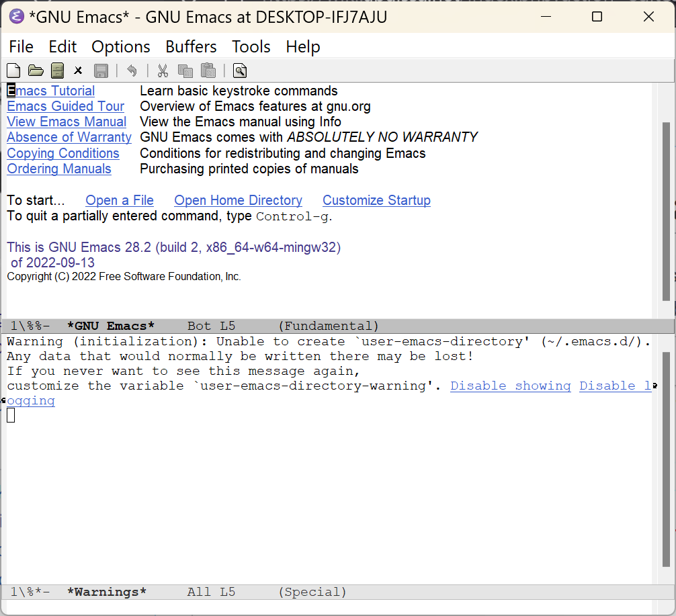
Task: Minimize the Emacs window
Action: pos(546,17)
